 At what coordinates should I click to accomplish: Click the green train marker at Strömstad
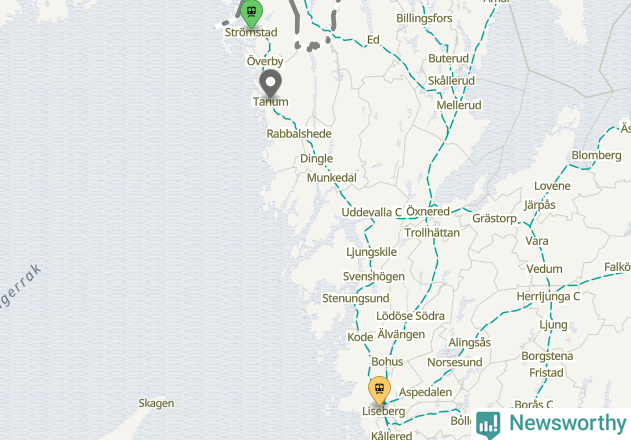click(x=252, y=12)
